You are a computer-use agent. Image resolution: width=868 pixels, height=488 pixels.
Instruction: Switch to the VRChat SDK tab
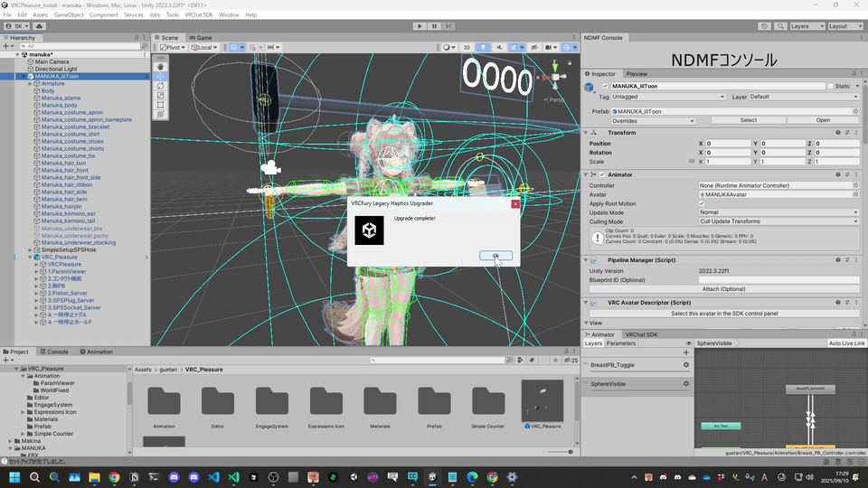tap(641, 334)
